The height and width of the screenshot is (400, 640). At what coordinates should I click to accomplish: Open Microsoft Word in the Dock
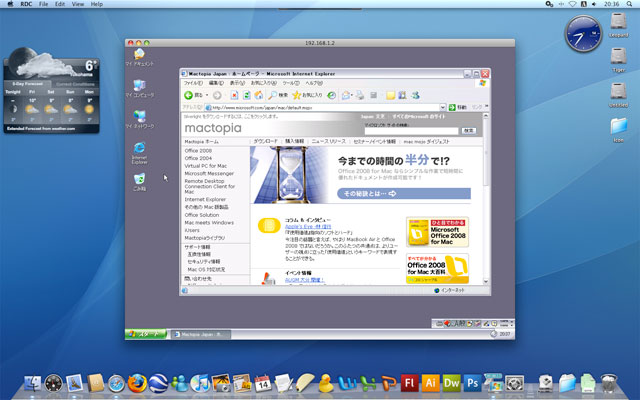[x=347, y=384]
